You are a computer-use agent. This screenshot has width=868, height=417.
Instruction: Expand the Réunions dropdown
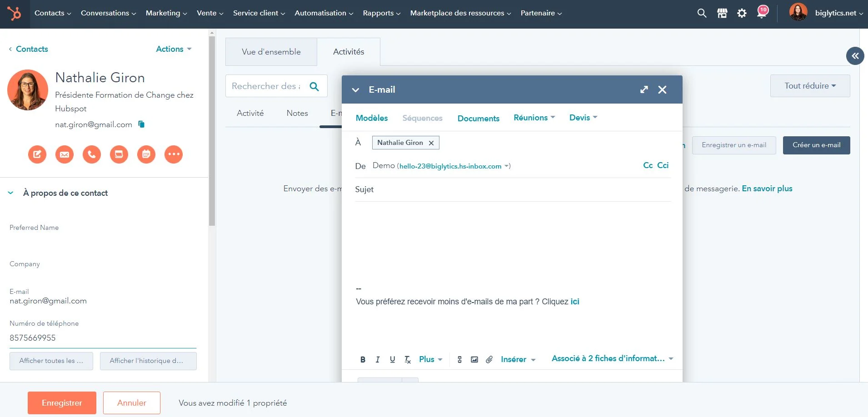pos(534,118)
